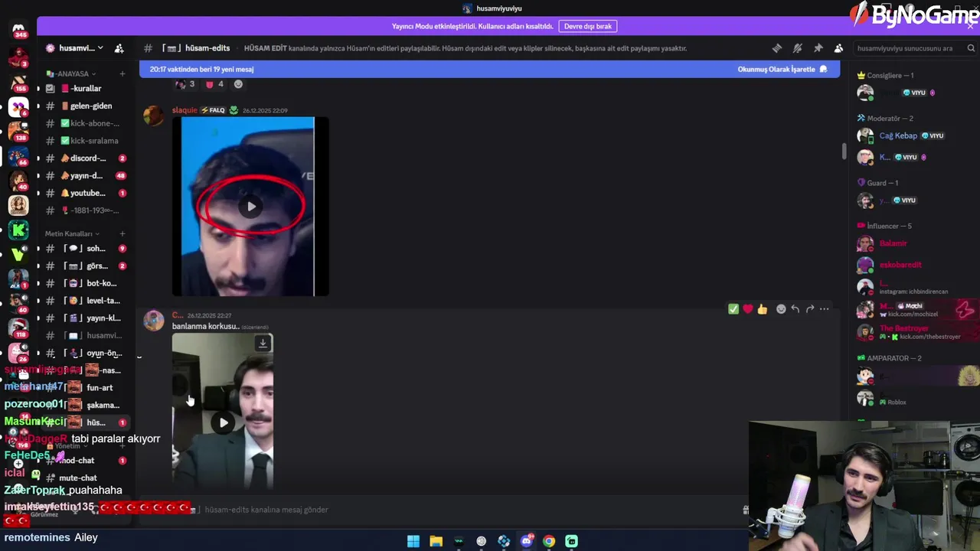980x551 pixels.
Task: Add channel to ANAYASA category plus
Action: click(x=122, y=74)
